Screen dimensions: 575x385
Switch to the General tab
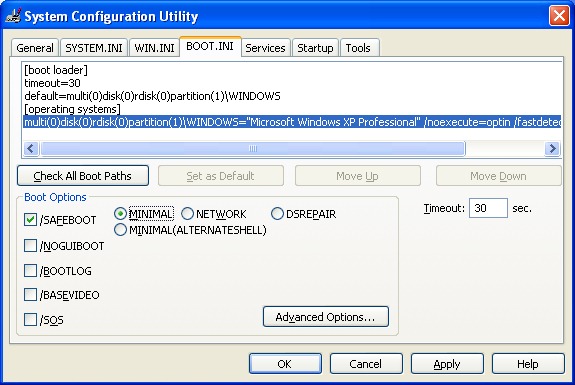(35, 48)
